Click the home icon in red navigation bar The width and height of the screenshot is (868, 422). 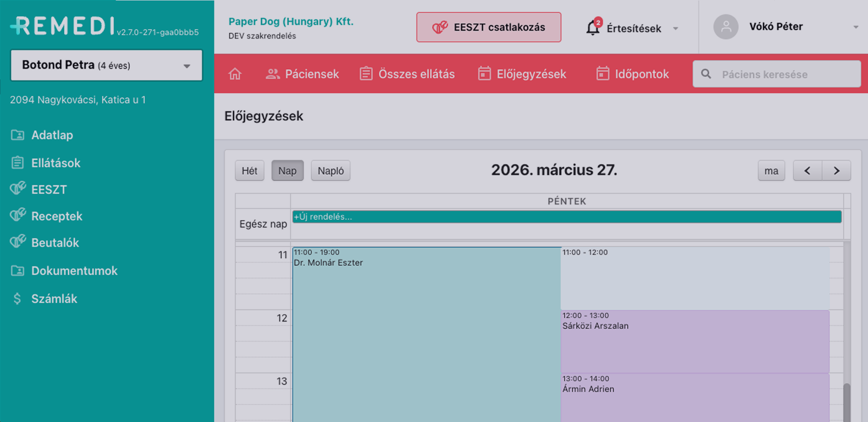click(235, 74)
